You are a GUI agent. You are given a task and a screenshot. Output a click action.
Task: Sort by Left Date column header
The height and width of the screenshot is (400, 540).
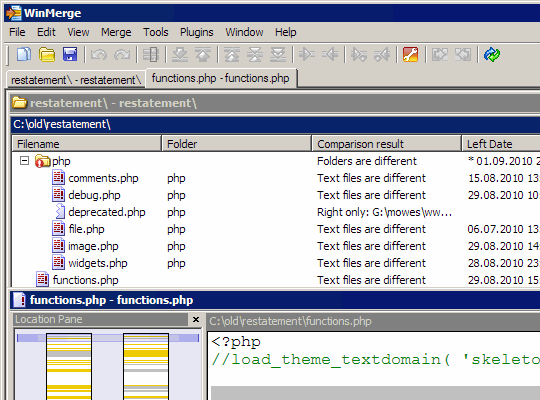tap(501, 144)
